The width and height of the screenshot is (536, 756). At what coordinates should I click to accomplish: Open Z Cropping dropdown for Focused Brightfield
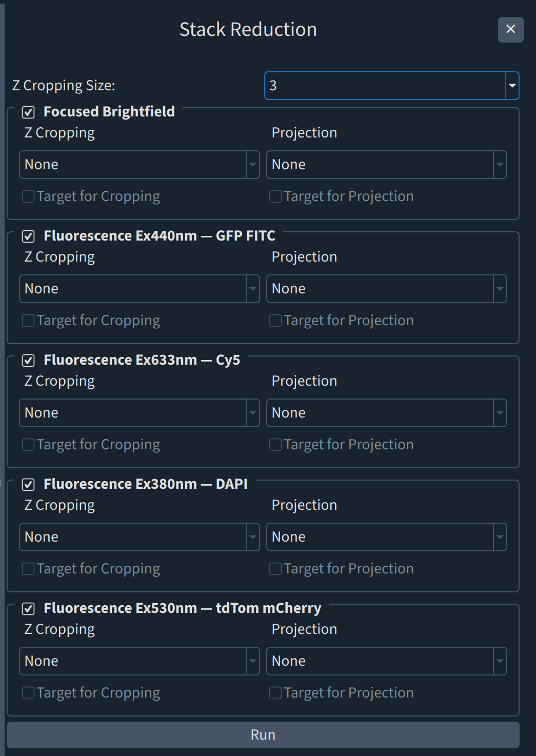click(140, 165)
